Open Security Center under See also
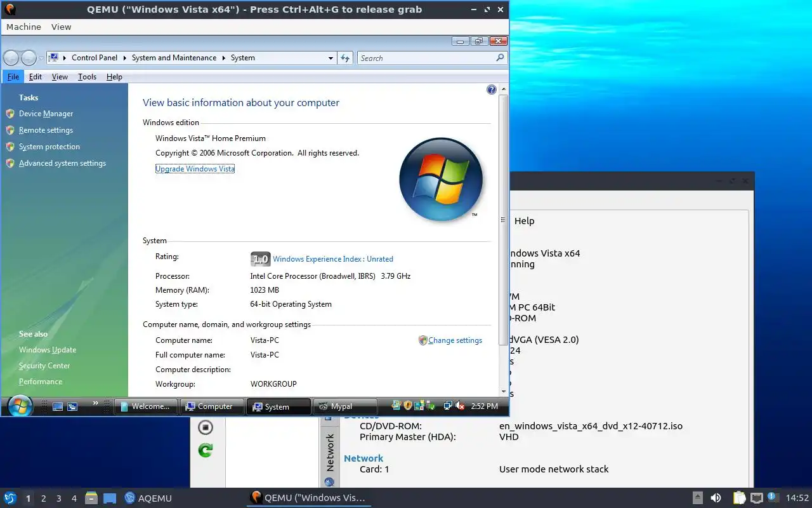This screenshot has width=812, height=508. (44, 366)
